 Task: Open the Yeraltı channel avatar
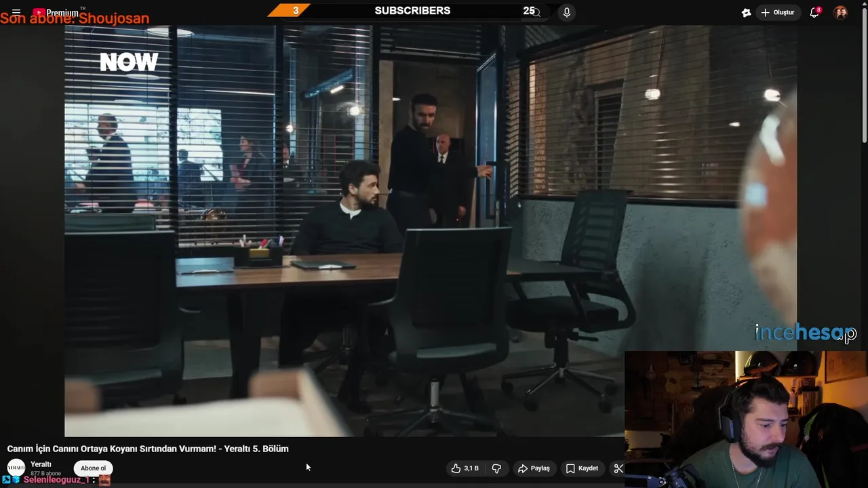coord(16,468)
